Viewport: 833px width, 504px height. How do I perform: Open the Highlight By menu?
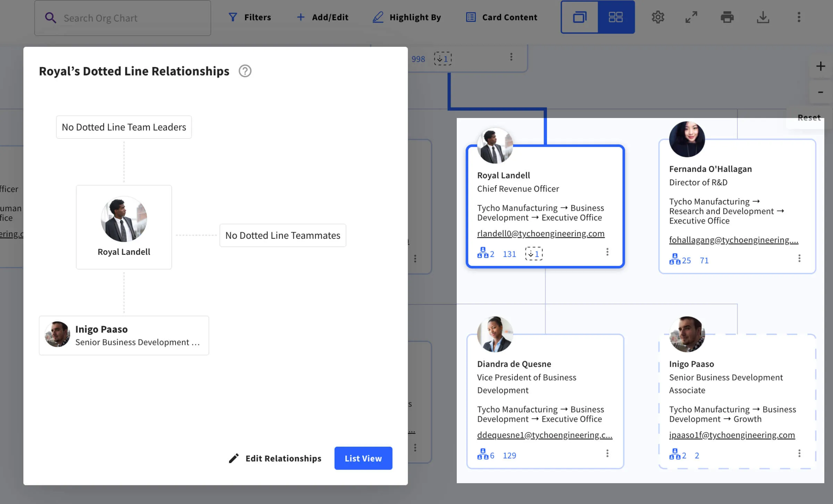tap(406, 17)
